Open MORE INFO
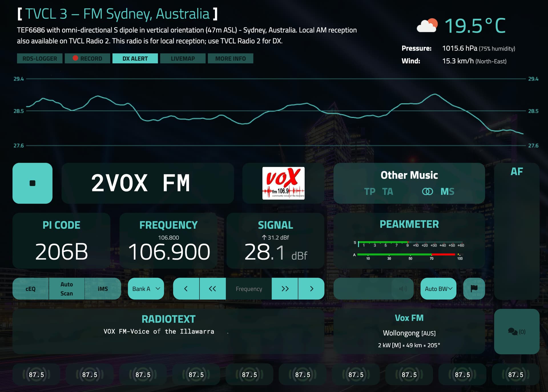This screenshot has width=548, height=392. click(230, 58)
